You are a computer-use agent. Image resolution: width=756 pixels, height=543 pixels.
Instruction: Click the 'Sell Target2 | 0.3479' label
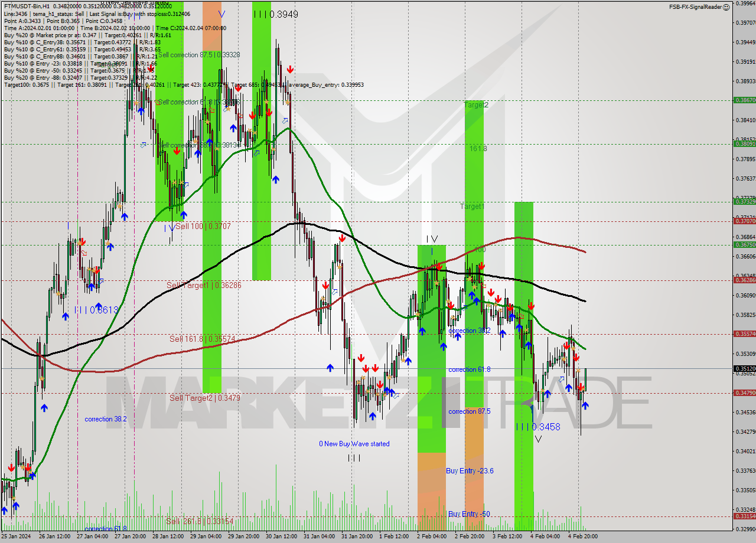(204, 398)
